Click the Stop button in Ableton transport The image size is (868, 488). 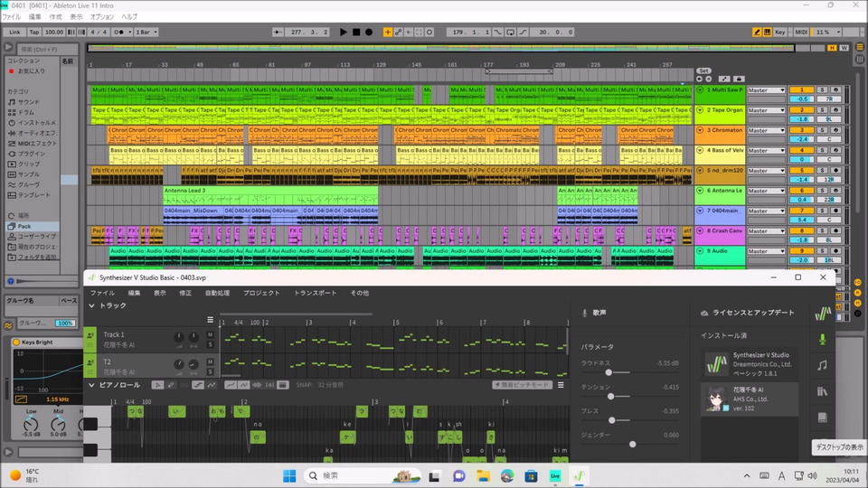[x=355, y=32]
